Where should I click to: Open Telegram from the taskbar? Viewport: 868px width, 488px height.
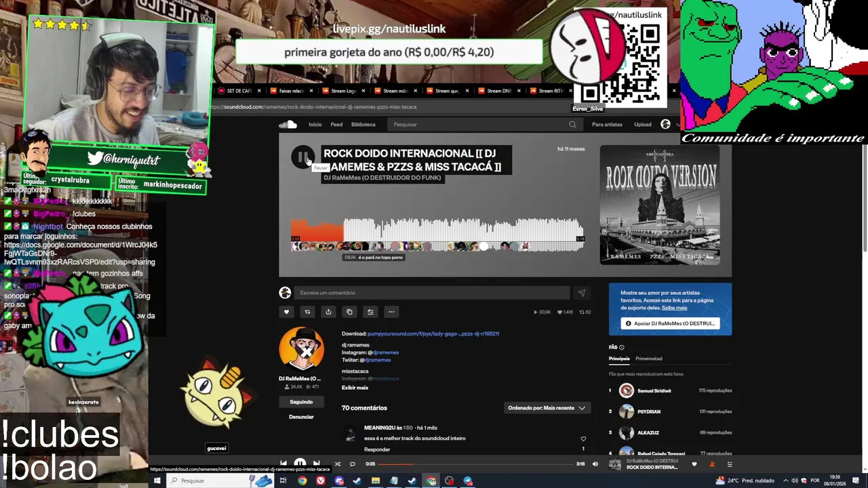(x=468, y=481)
